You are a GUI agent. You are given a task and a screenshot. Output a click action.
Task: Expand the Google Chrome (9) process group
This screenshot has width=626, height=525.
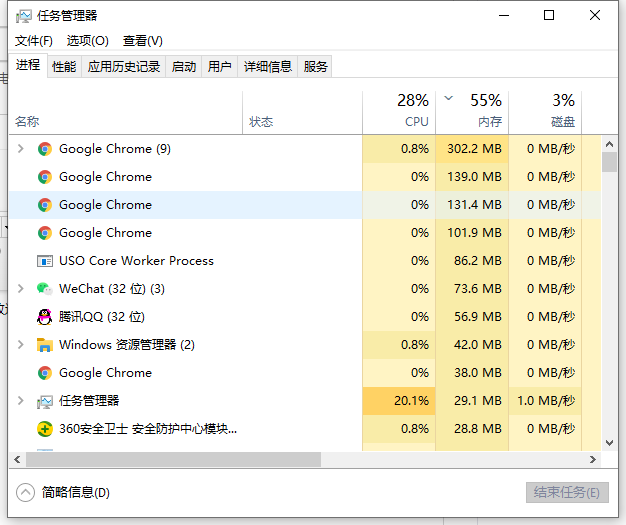(x=21, y=149)
